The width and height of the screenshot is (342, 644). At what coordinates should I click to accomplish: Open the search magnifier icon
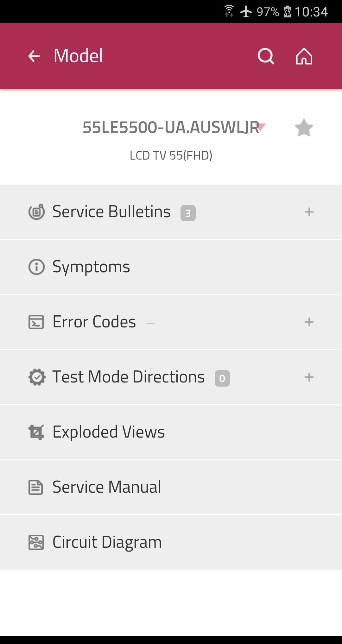click(x=266, y=56)
